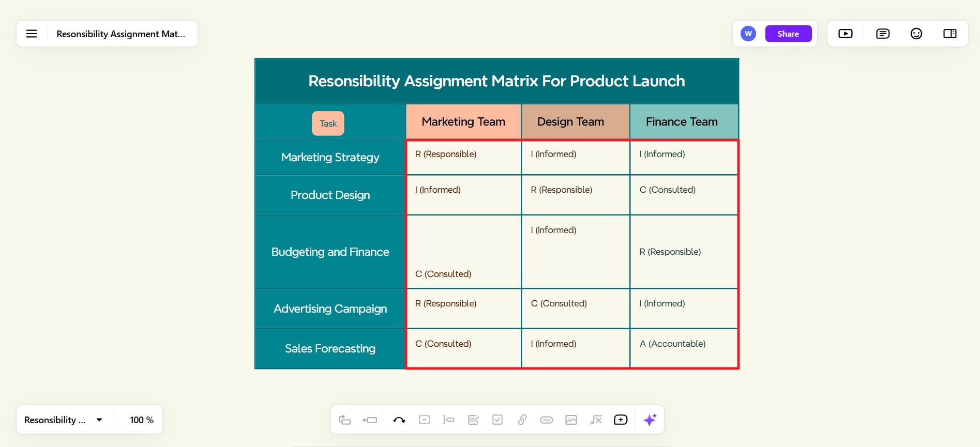This screenshot has width=980, height=447.
Task: Insert a hyperlink chain icon
Action: click(x=522, y=420)
